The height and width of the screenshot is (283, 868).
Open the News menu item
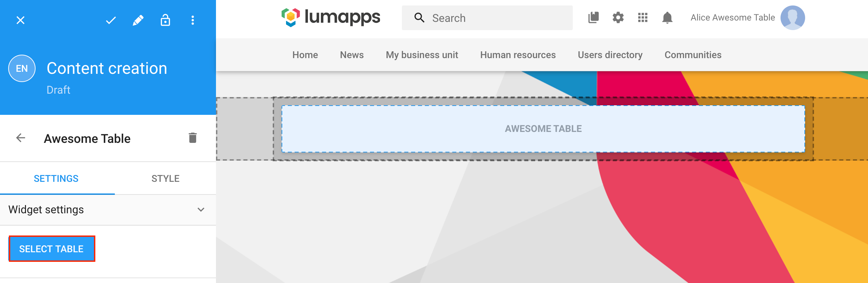tap(352, 55)
